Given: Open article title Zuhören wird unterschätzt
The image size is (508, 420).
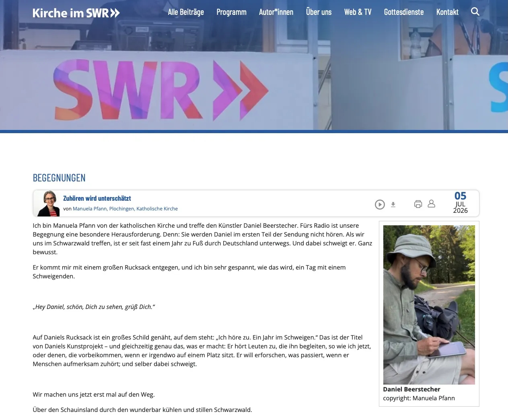Looking at the screenshot, I should click(97, 198).
